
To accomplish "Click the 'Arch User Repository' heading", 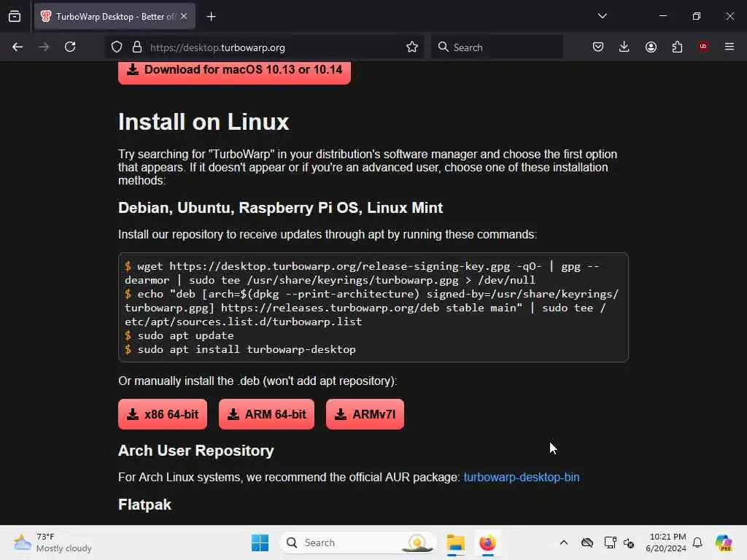I will (196, 451).
